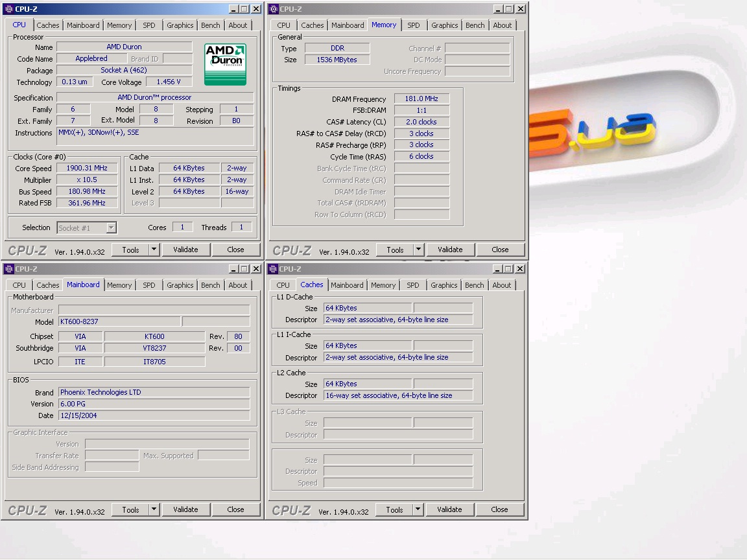Viewport: 747px width, 560px height.
Task: Click Validate in the CPU window
Action: click(x=185, y=250)
